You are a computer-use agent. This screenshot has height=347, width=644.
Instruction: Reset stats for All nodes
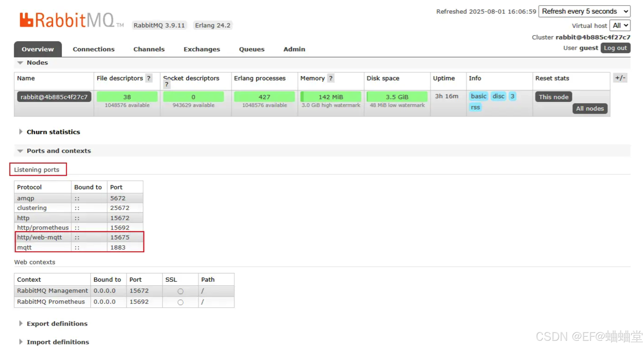[x=590, y=109]
